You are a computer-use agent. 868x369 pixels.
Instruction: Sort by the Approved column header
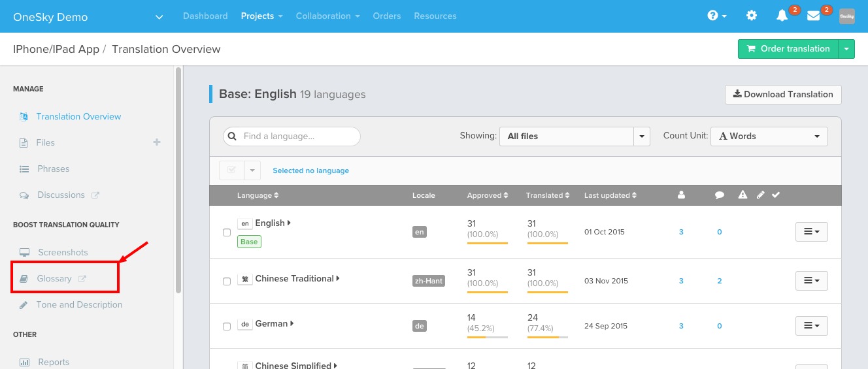(x=488, y=195)
